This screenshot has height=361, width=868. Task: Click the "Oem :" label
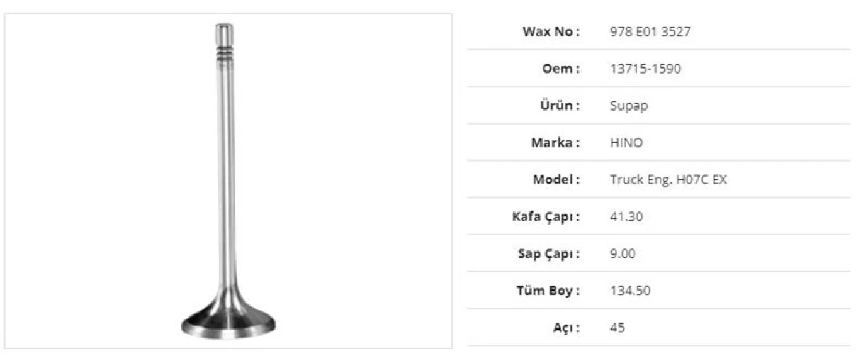(560, 69)
